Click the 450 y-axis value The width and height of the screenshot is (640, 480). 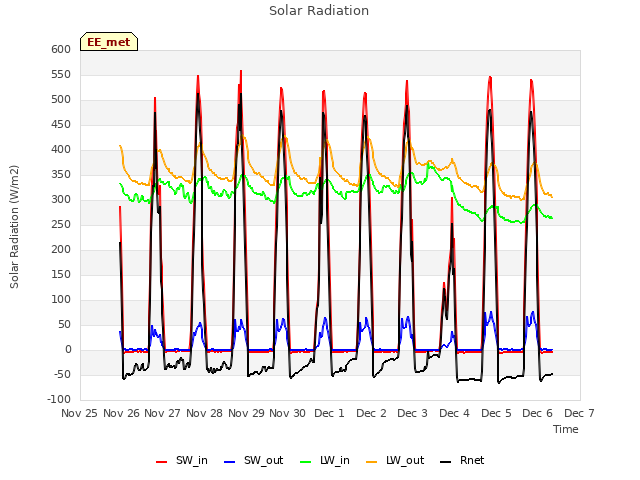(61, 124)
